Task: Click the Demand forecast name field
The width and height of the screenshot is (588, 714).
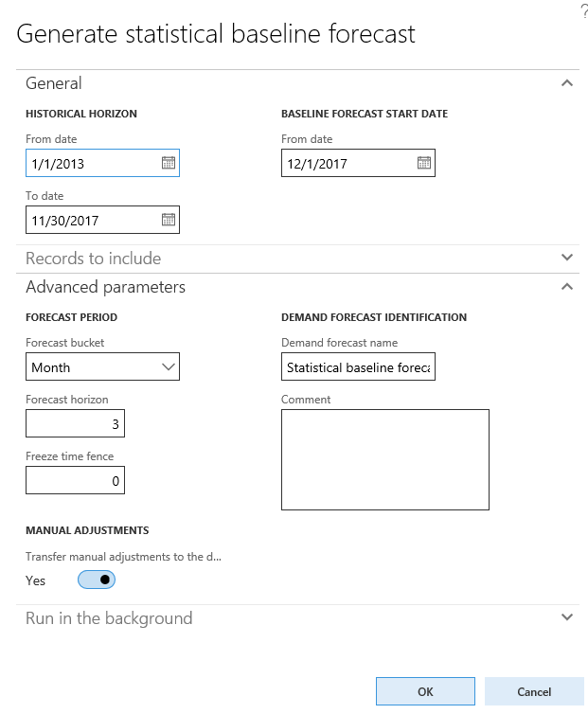Action: coord(358,366)
